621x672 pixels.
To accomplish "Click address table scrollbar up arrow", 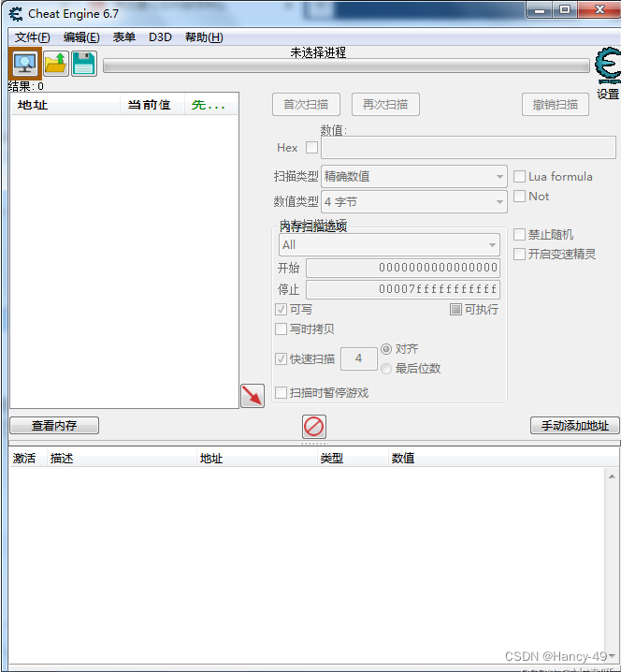I will point(612,476).
